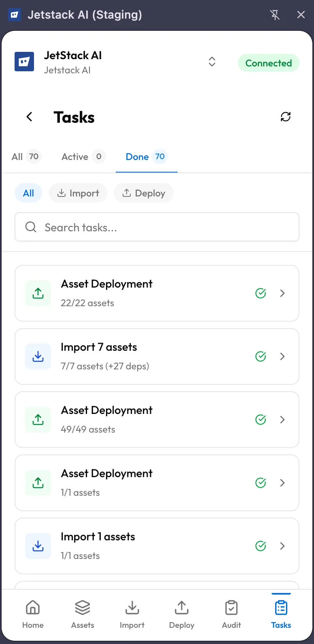Click the success check on 22/22 deployment
This screenshot has width=314, height=644.
261,293
